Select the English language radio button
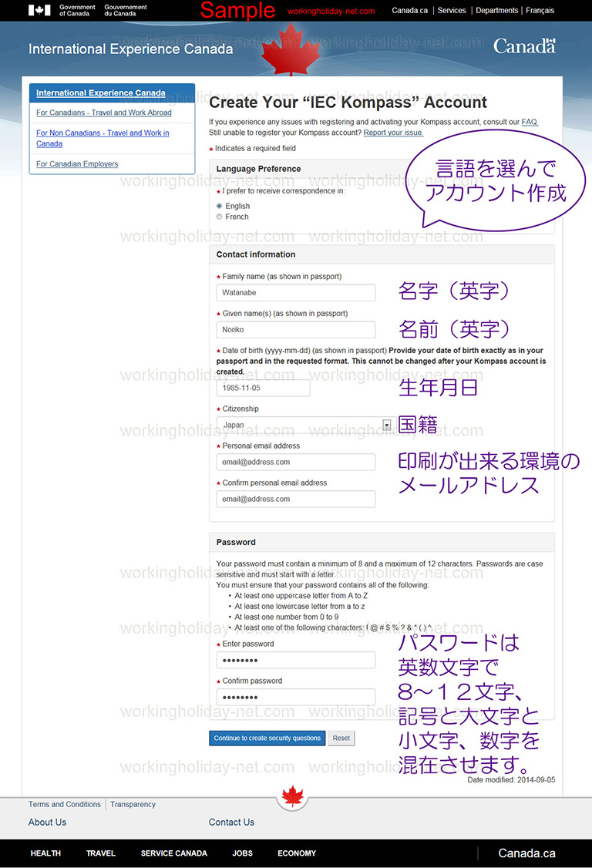 pyautogui.click(x=219, y=206)
